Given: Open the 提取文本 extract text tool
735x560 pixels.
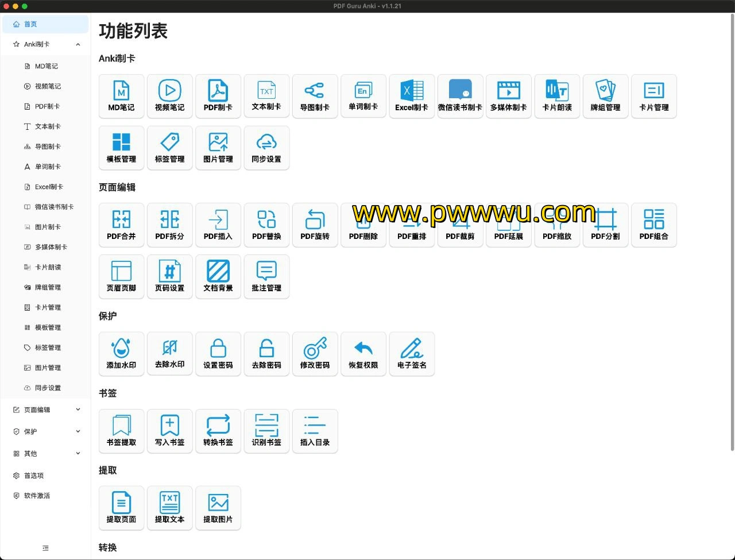Looking at the screenshot, I should pyautogui.click(x=169, y=508).
